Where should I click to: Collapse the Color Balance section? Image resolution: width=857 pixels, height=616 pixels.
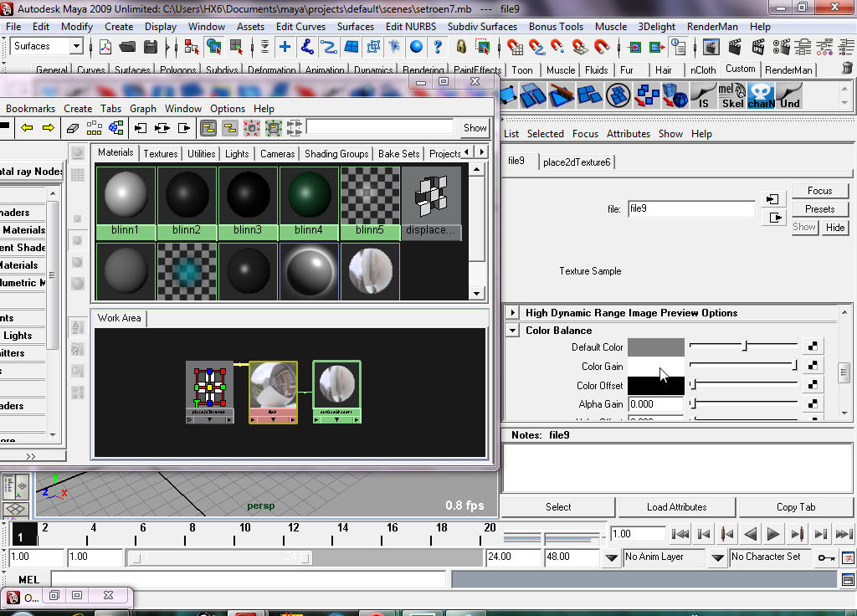[513, 330]
